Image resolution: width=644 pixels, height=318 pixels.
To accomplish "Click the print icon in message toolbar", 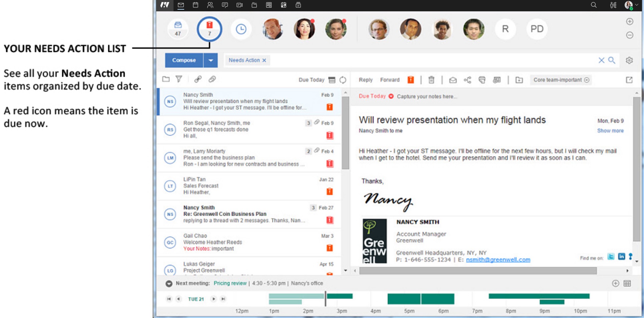I will pos(482,80).
